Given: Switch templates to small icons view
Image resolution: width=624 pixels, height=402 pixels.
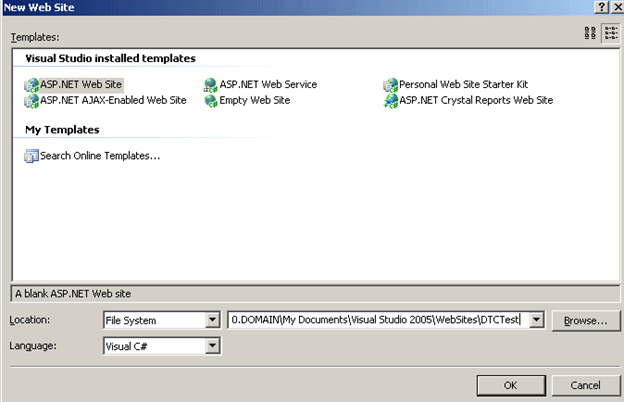Looking at the screenshot, I should pyautogui.click(x=609, y=33).
